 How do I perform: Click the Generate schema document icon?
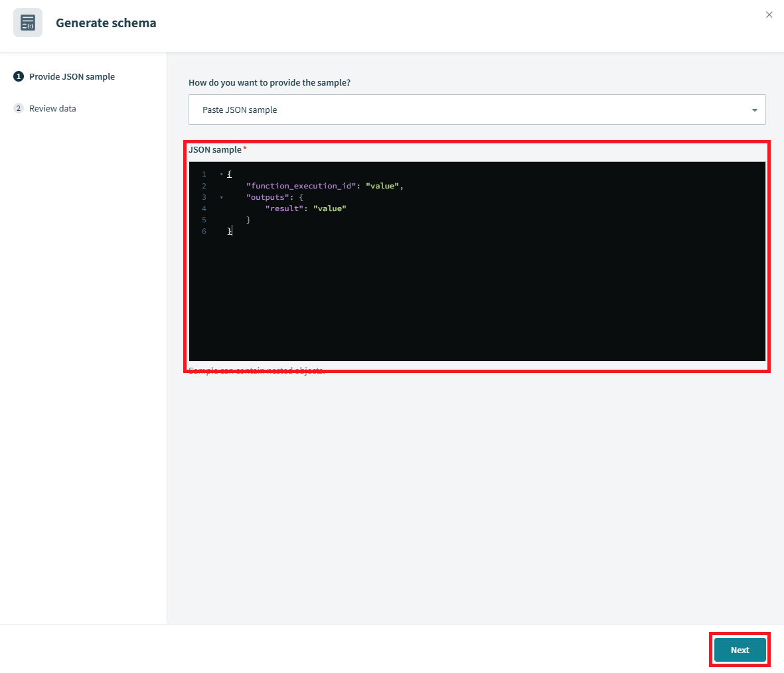[x=28, y=23]
